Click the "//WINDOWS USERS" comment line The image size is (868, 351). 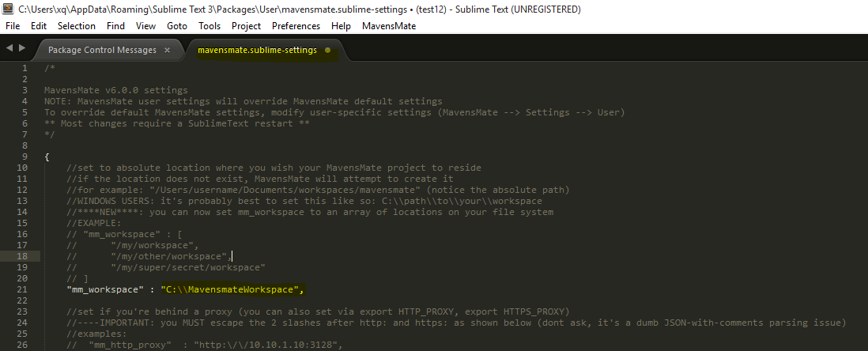coord(304,201)
